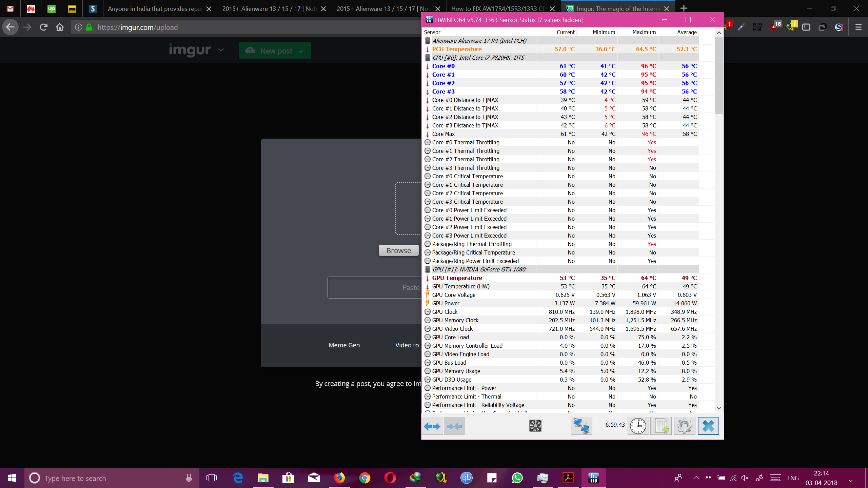Open Task View on the taskbar
Viewport: 868px width, 488px height.
(212, 478)
